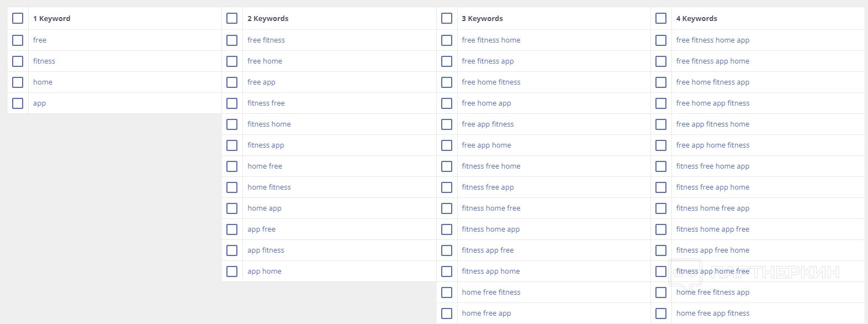Check the select-all box for 2 Keywords
The width and height of the screenshot is (868, 324).
click(232, 18)
